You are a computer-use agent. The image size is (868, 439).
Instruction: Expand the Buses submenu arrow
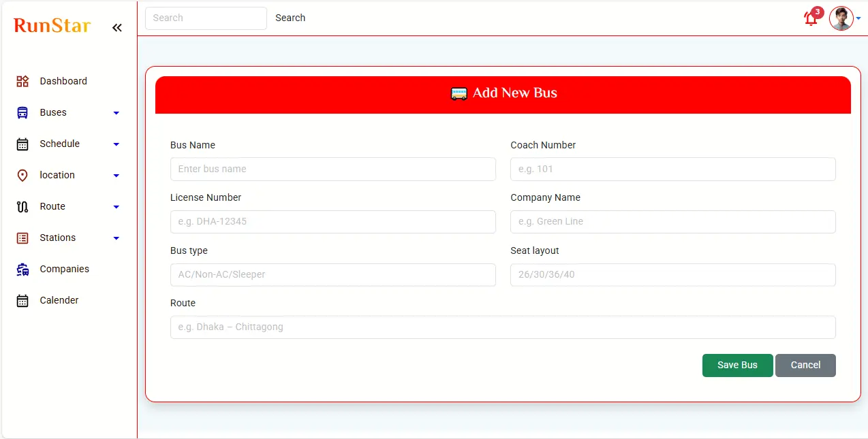tap(117, 113)
